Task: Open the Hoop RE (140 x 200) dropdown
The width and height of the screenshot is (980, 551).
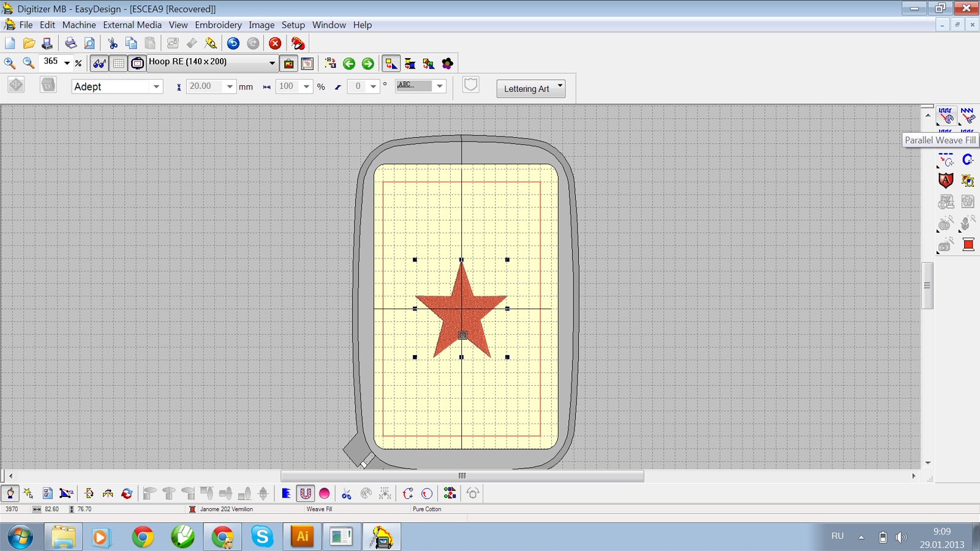Action: (x=272, y=63)
